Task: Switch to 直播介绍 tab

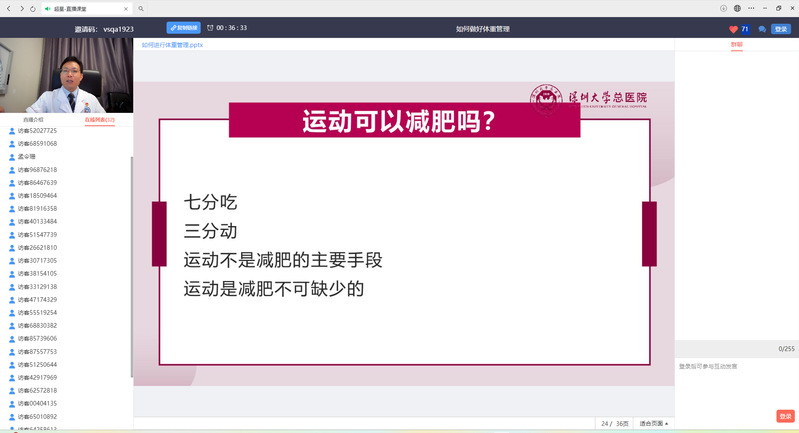Action: click(x=33, y=120)
